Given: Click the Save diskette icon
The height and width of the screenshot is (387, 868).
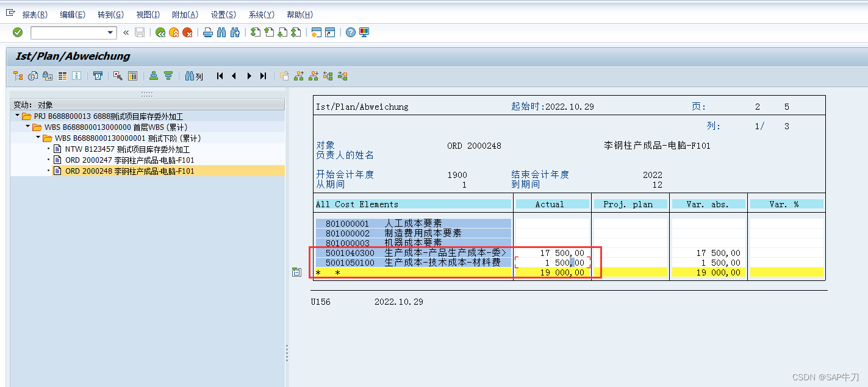Looking at the screenshot, I should 140,32.
